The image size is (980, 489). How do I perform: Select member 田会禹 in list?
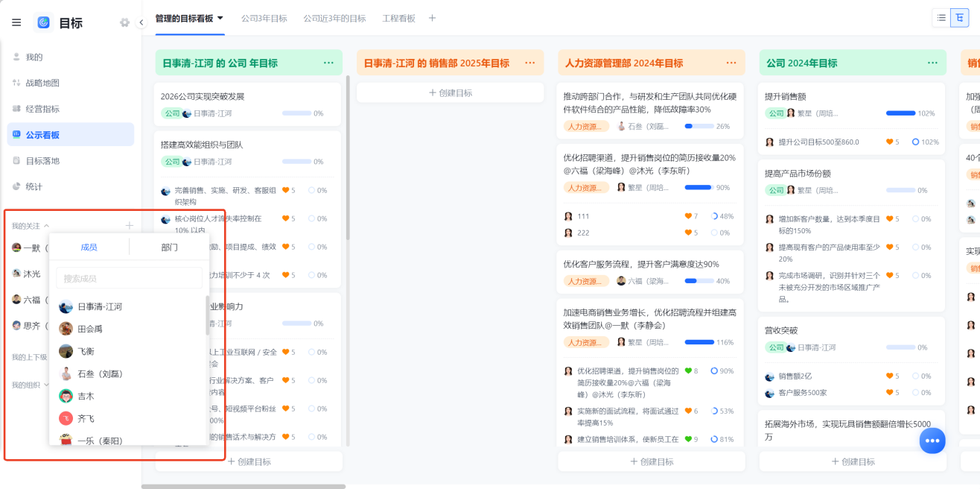pos(127,329)
